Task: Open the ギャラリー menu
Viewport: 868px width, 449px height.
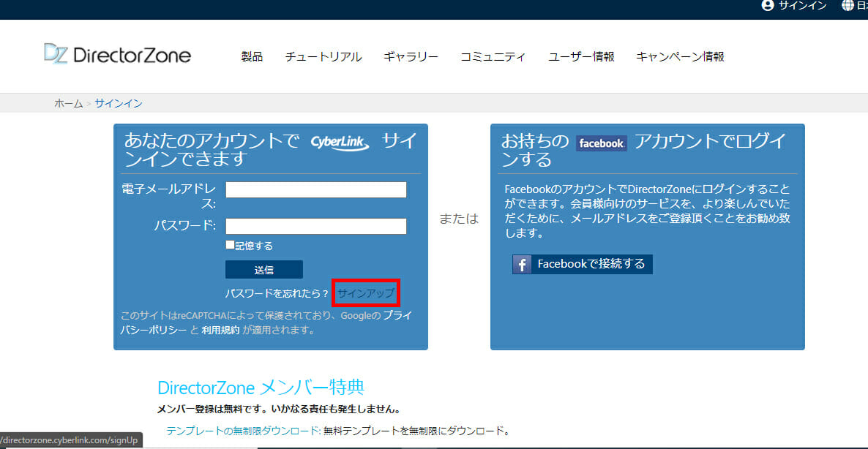Action: (411, 56)
